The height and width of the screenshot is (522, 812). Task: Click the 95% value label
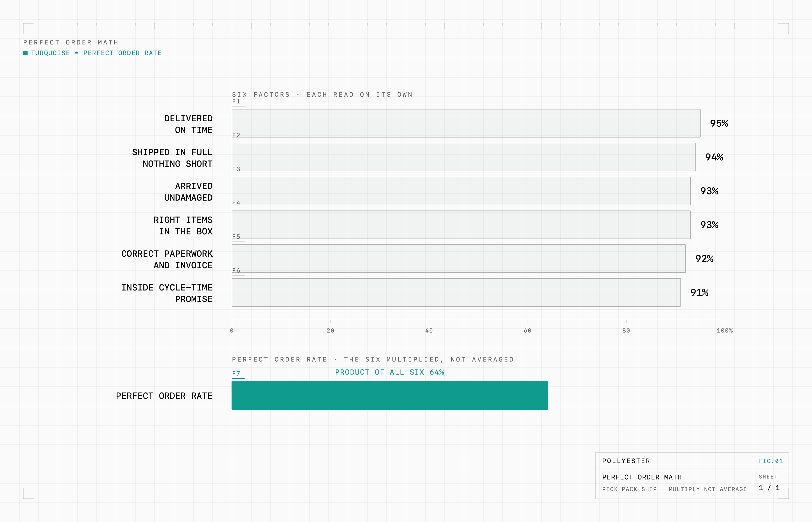click(x=719, y=123)
